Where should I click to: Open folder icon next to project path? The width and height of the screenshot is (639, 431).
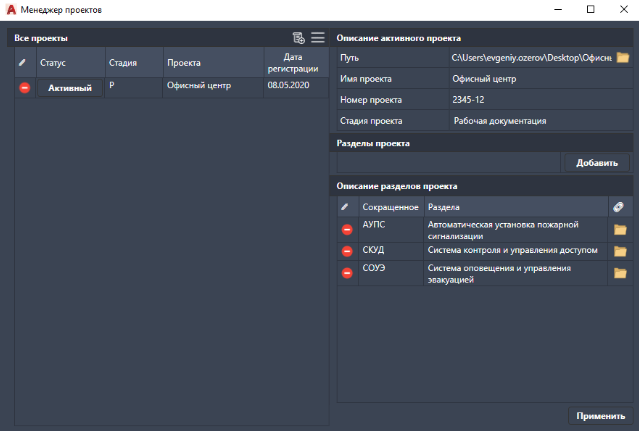(x=623, y=57)
